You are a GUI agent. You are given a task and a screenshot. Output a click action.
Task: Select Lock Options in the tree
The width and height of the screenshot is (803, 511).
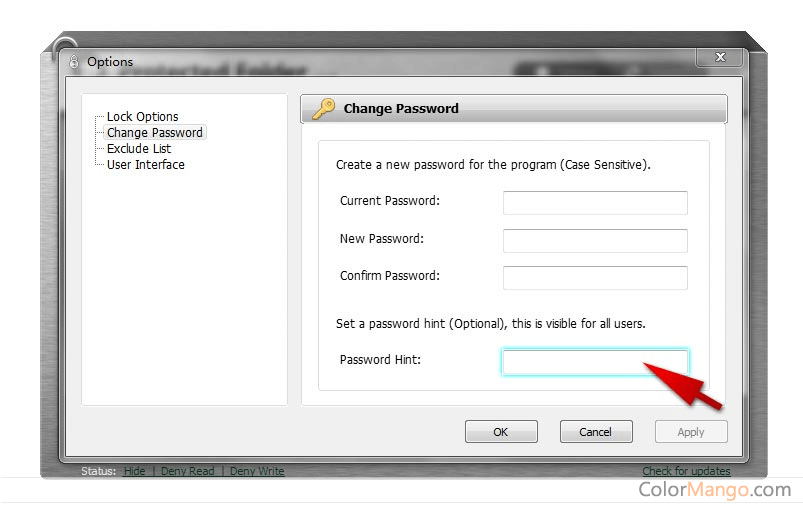142,117
